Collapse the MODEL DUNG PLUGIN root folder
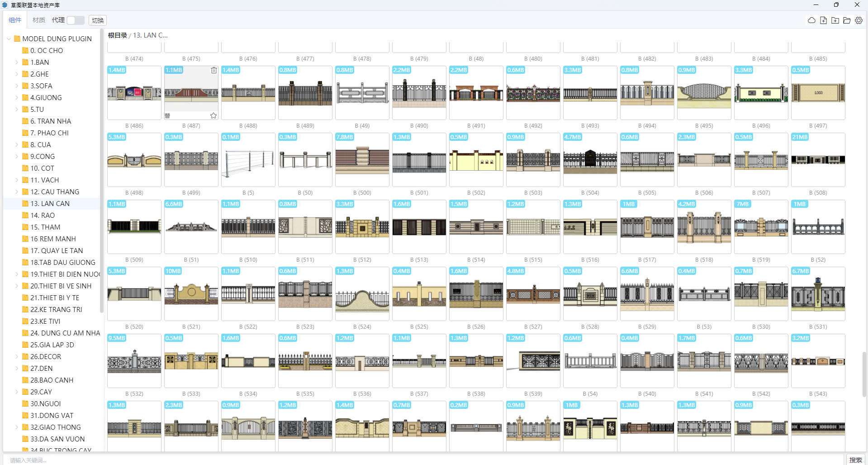Viewport: 868px width, 465px height. click(9, 39)
